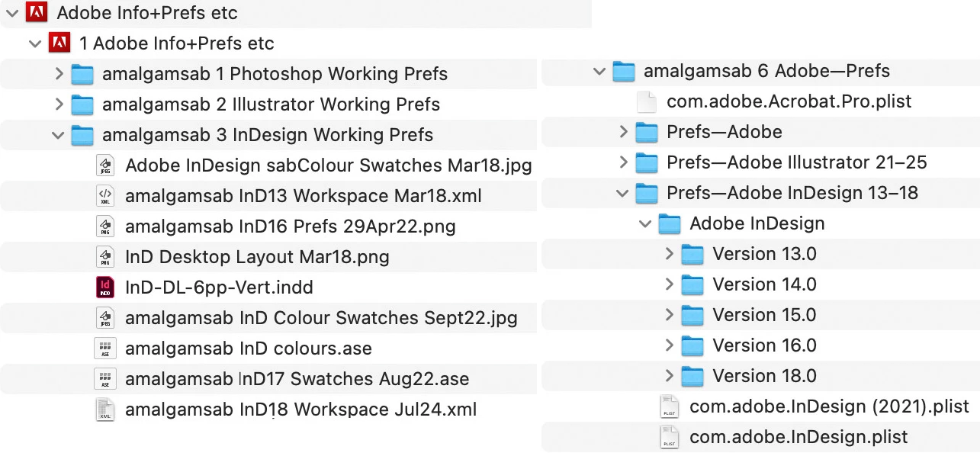Select file name amalgamsab InD colours.ase

(x=249, y=349)
